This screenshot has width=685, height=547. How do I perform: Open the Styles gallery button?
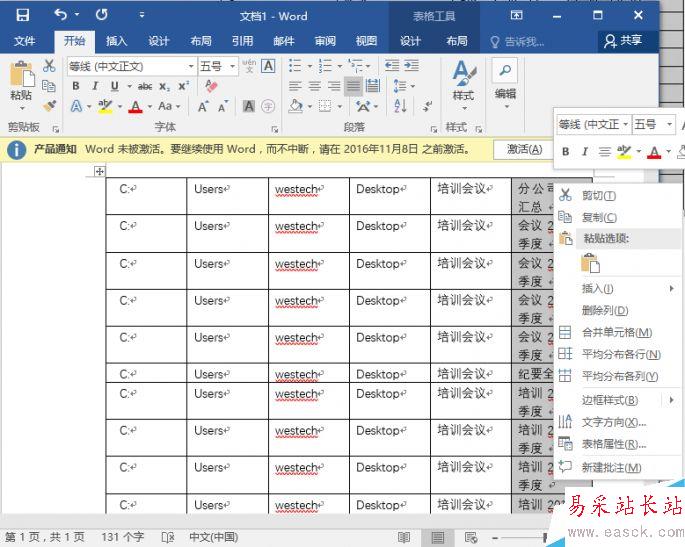[464, 85]
